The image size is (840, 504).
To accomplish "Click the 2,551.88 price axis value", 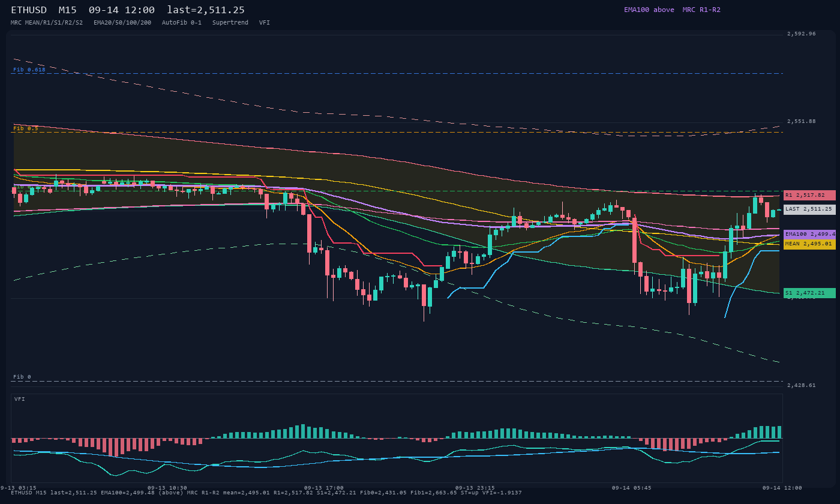I will [x=802, y=121].
